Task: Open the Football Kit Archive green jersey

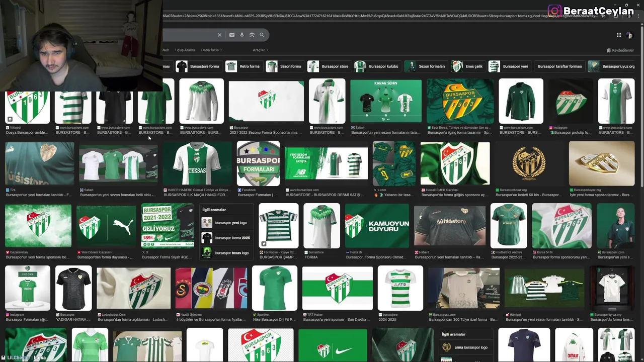Action: 509,226
